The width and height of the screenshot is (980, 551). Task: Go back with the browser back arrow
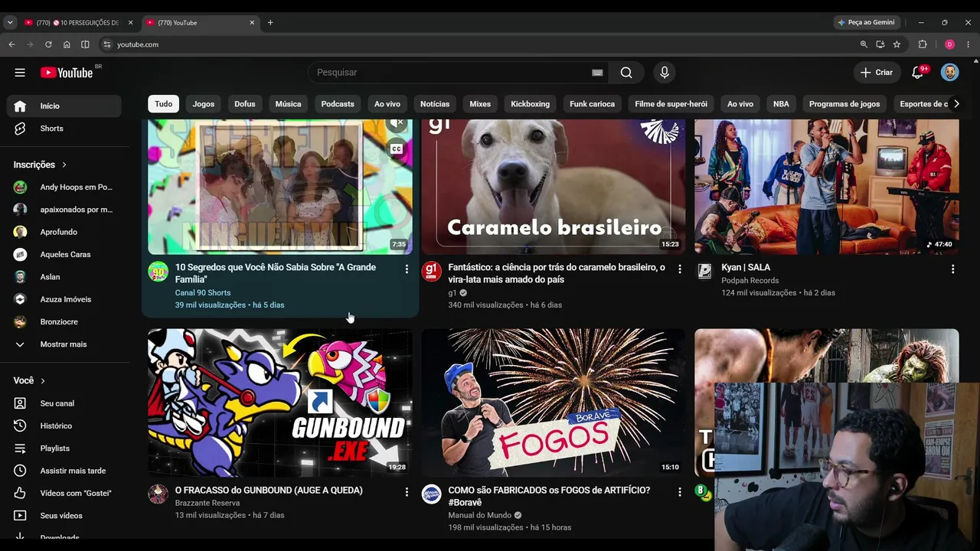tap(11, 44)
